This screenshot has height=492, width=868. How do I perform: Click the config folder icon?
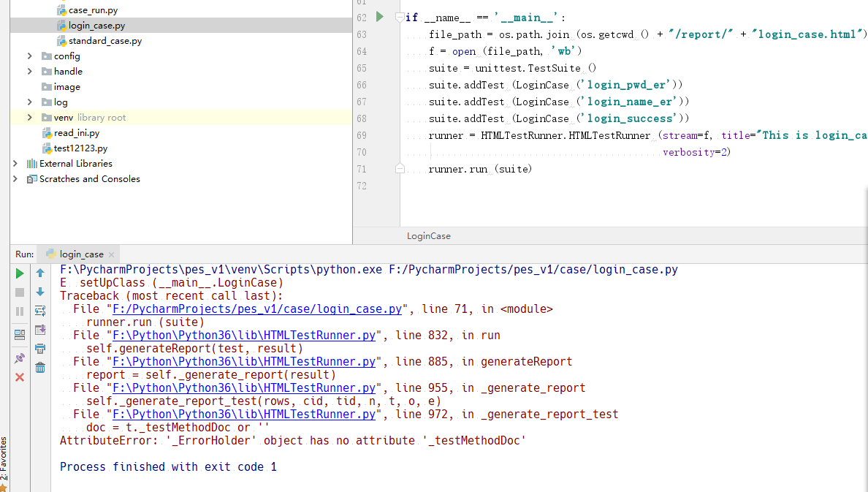47,56
